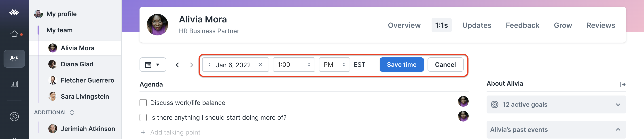
Task: Check the 'start doing more of' agenda item
Action: [143, 117]
